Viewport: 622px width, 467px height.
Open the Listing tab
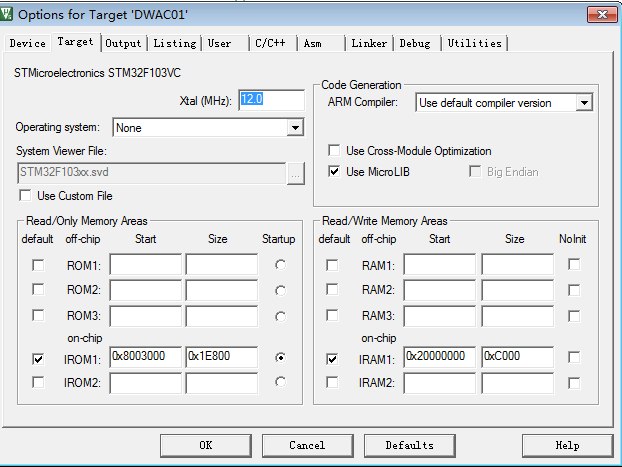[x=175, y=43]
